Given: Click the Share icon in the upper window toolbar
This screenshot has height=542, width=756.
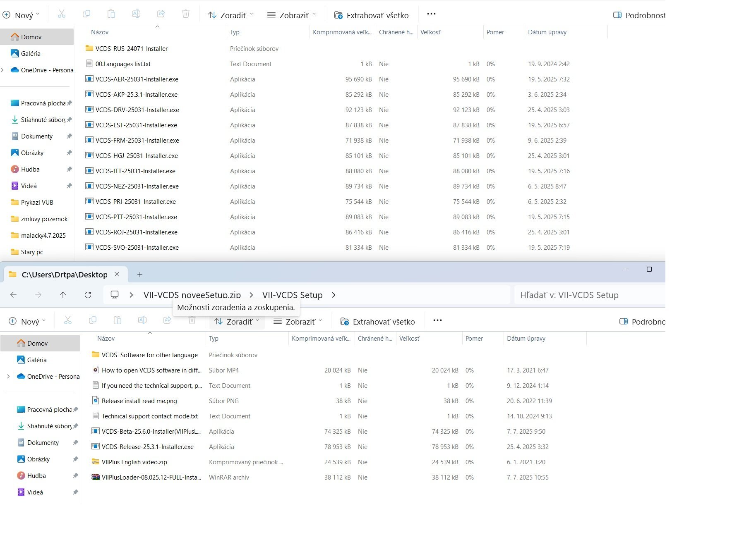Looking at the screenshot, I should pyautogui.click(x=161, y=14).
